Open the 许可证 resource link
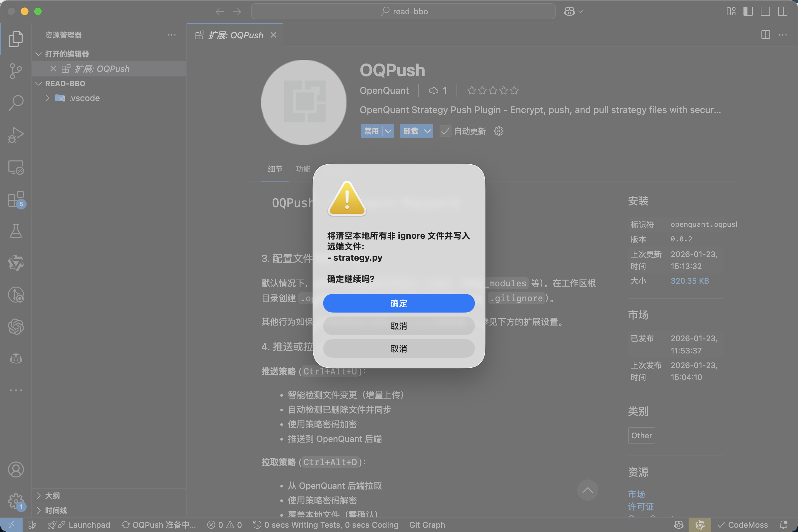This screenshot has width=798, height=532. tap(641, 506)
